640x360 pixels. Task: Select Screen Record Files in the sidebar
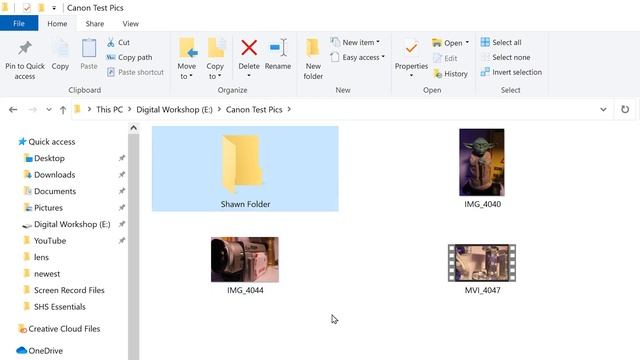(x=64, y=290)
